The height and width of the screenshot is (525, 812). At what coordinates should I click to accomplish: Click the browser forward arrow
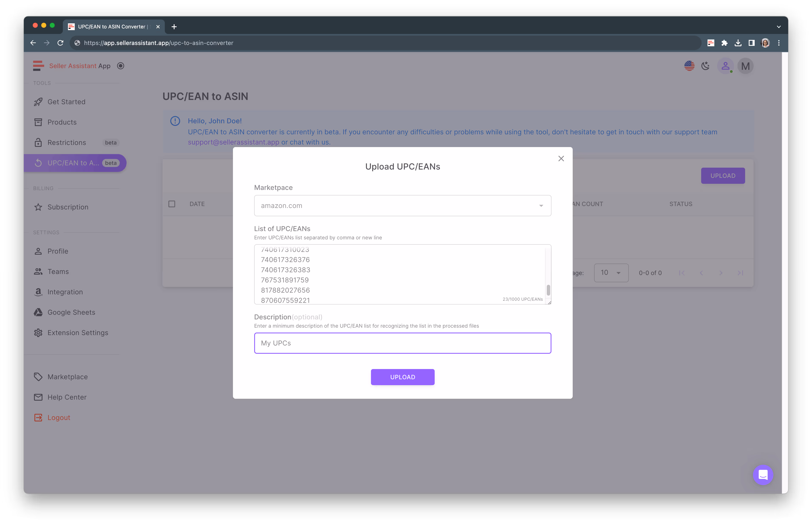pos(47,43)
